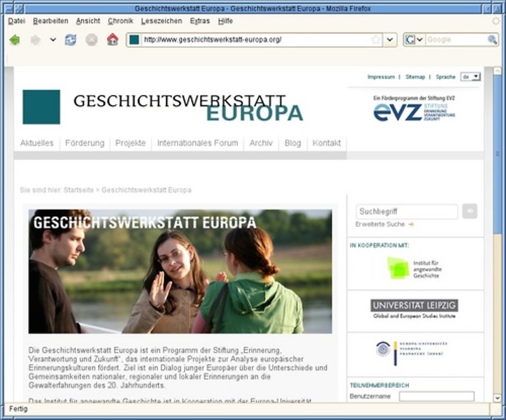Click the Startseite breadcrumb link
The image size is (506, 420).
[x=78, y=190]
